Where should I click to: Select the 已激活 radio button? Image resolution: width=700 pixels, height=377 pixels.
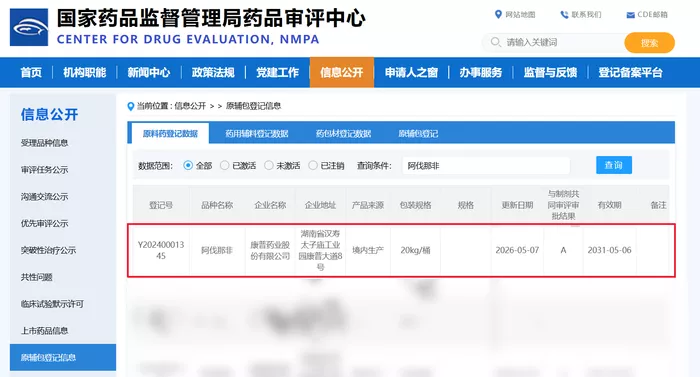(225, 166)
